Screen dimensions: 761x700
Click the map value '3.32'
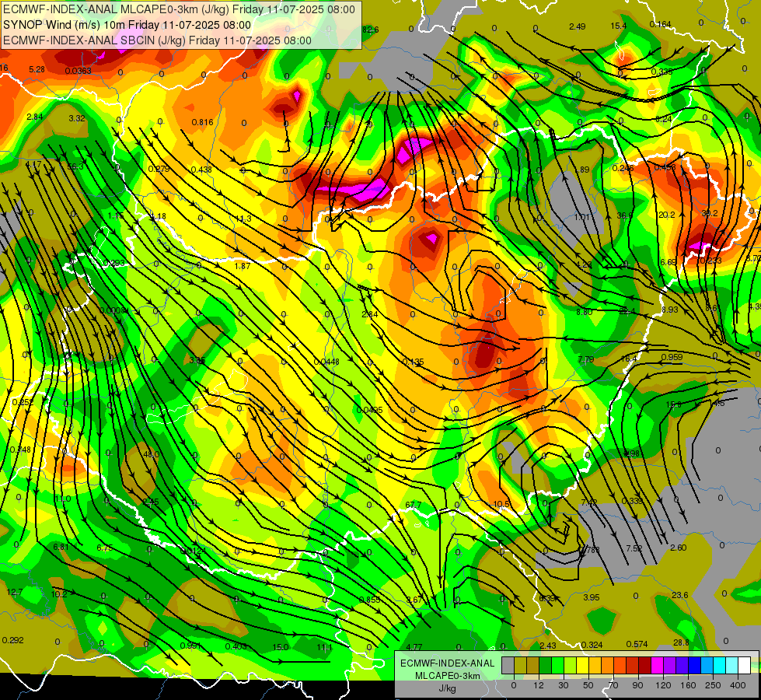[77, 118]
